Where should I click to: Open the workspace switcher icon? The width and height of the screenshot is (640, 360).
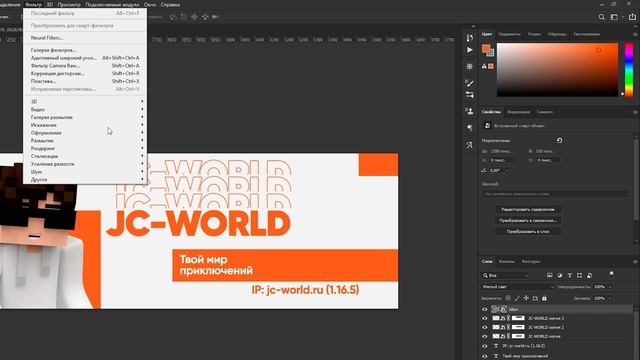614,17
